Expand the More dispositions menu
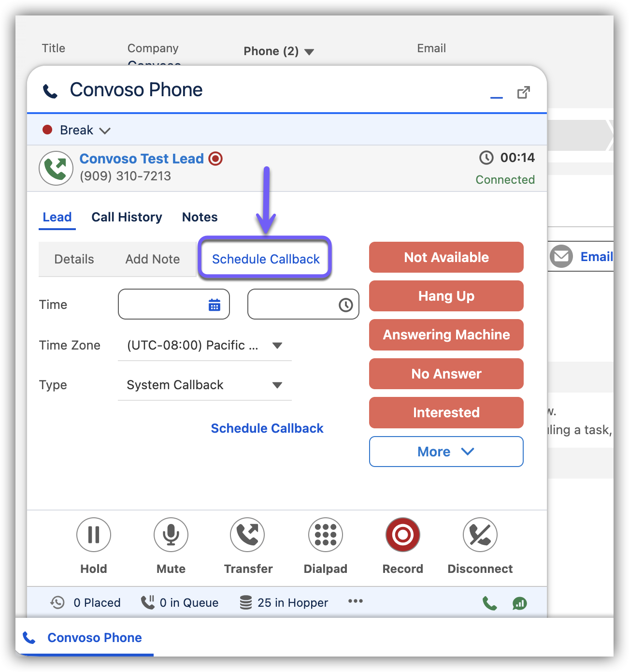This screenshot has width=629, height=672. pyautogui.click(x=446, y=452)
